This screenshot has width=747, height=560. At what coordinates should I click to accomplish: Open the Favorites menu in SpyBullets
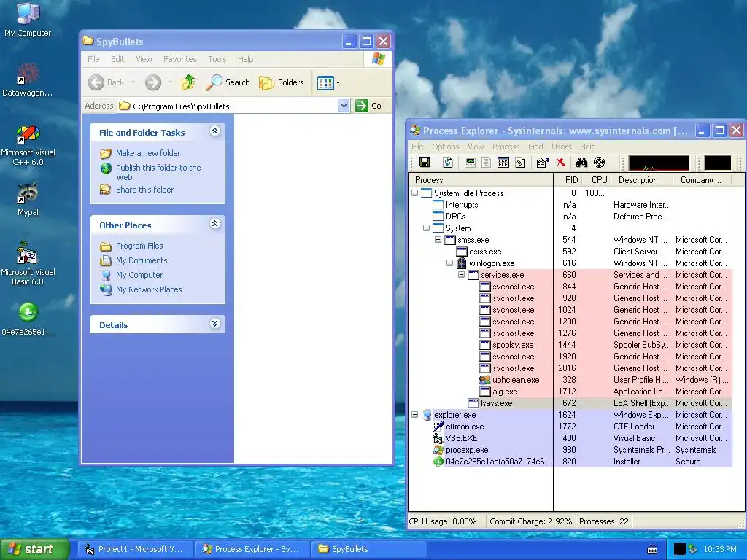pos(179,59)
